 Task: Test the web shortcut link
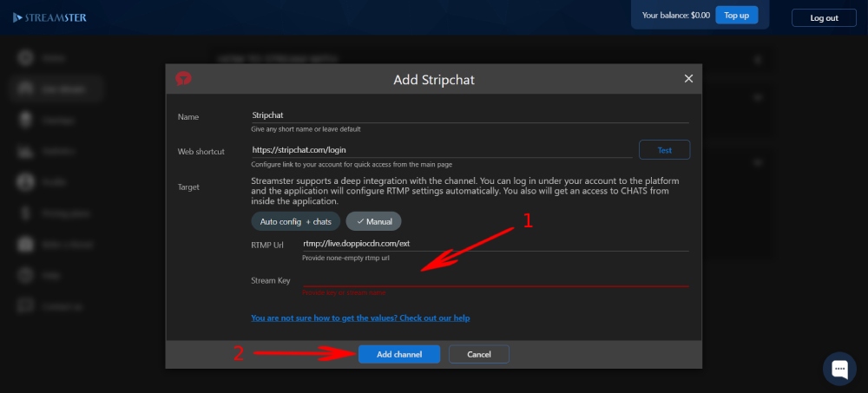point(664,150)
